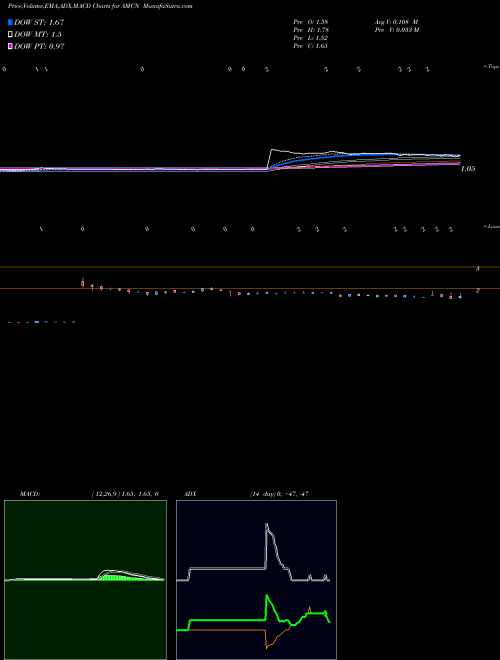Image resolution: width=500 pixels, height=660 pixels.
Task: Click the 'DOW PT: 0.97' legend text
Action: pyautogui.click(x=39, y=46)
